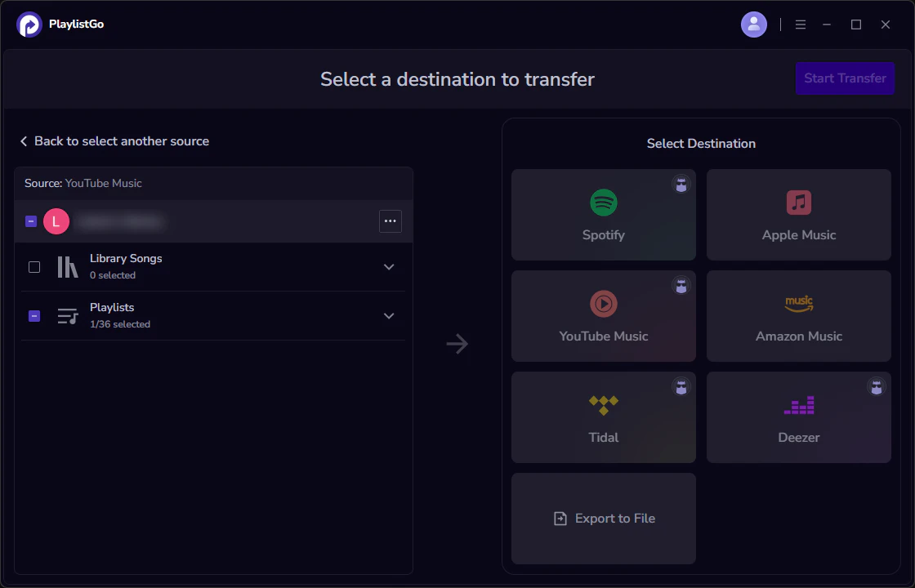Click the PlaylistGo logo icon
915x588 pixels.
click(x=29, y=24)
